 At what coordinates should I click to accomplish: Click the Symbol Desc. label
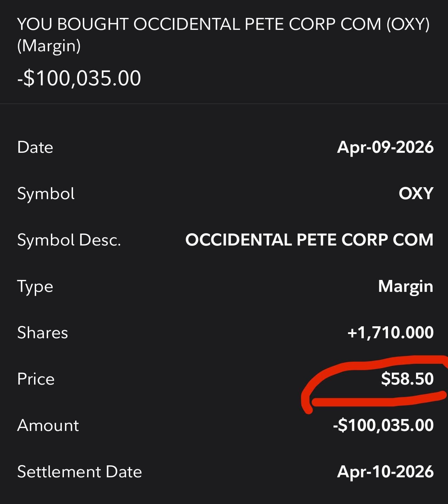pyautogui.click(x=69, y=240)
